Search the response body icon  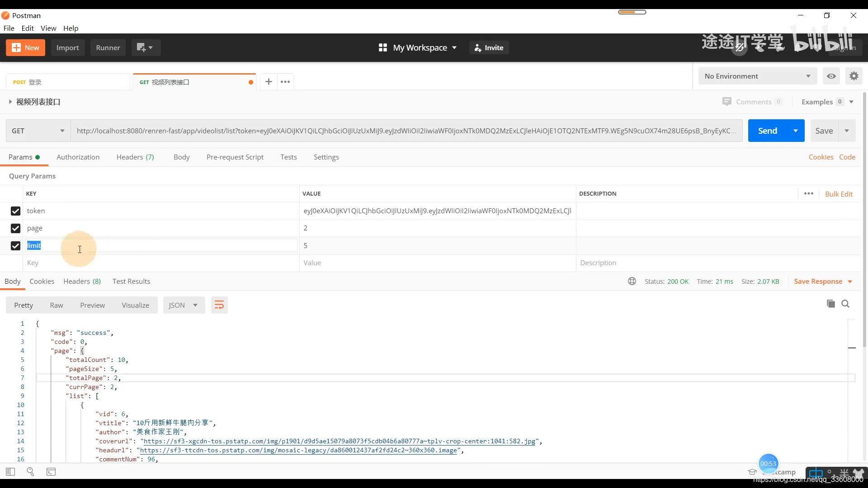(x=845, y=304)
